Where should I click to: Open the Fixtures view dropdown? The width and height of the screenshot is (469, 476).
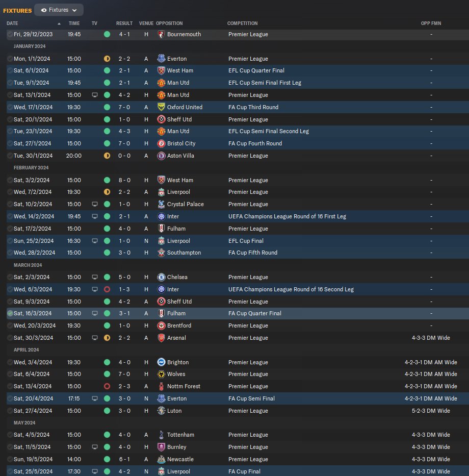click(59, 10)
